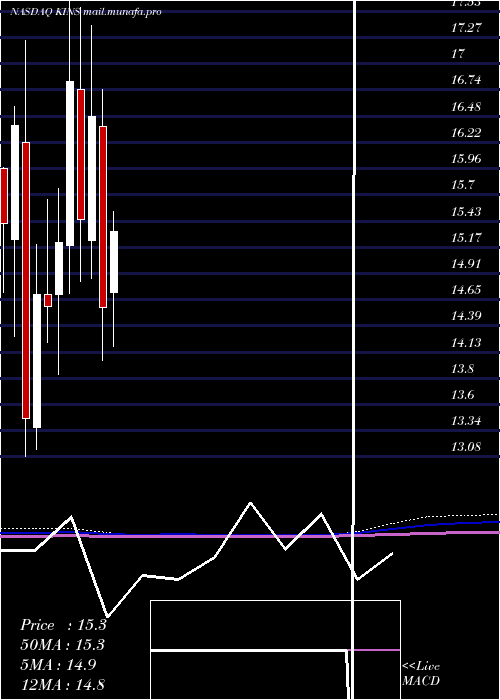Click the 15.17 price axis label
Viewport: 500px width, 700px height.
(x=466, y=238)
